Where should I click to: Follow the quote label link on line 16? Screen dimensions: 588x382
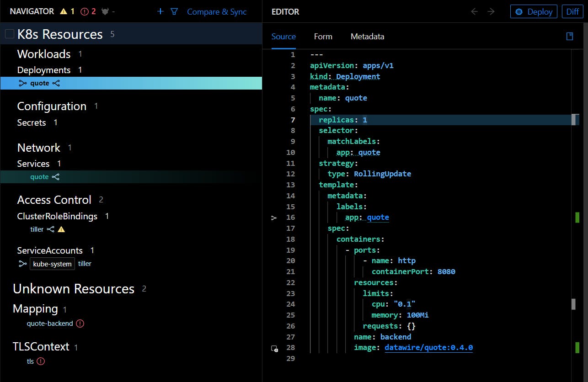point(378,218)
